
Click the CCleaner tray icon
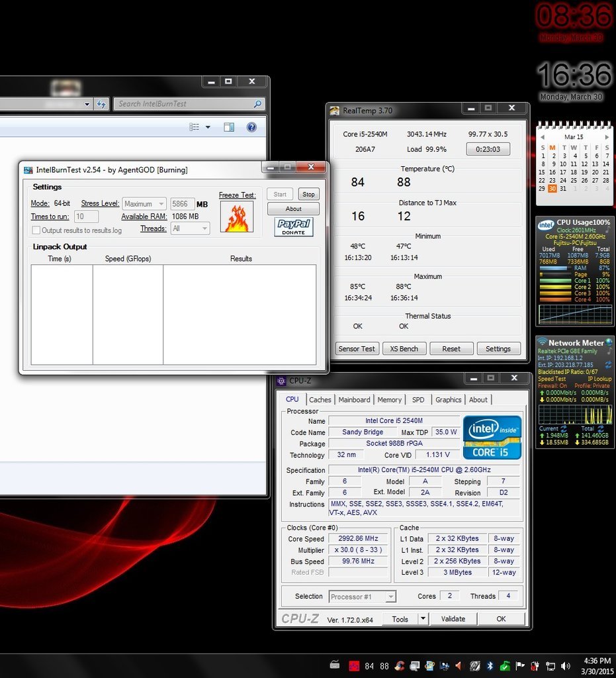point(400,665)
